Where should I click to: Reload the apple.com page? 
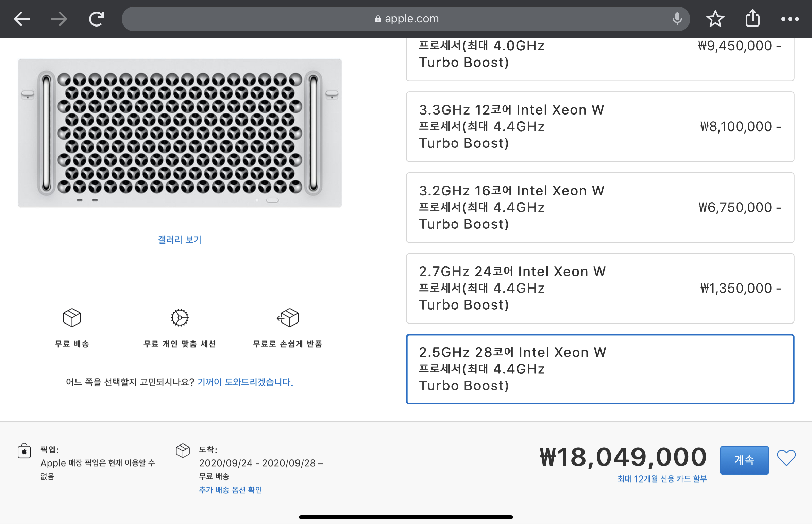pos(96,19)
